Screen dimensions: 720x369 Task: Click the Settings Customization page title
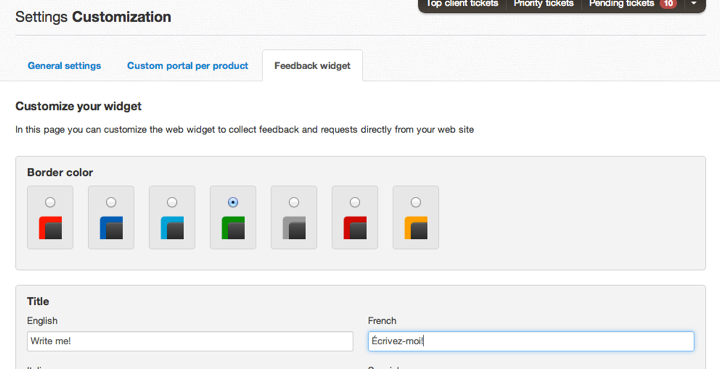point(93,17)
